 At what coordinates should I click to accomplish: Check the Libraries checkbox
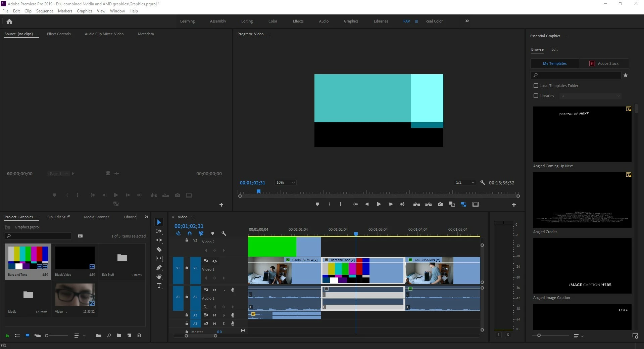(536, 96)
